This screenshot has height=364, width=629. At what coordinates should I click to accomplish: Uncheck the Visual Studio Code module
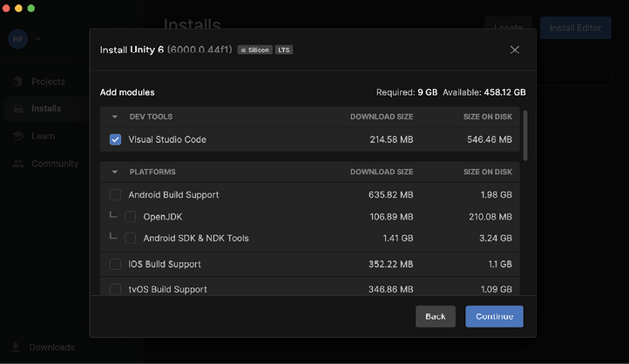pyautogui.click(x=115, y=139)
